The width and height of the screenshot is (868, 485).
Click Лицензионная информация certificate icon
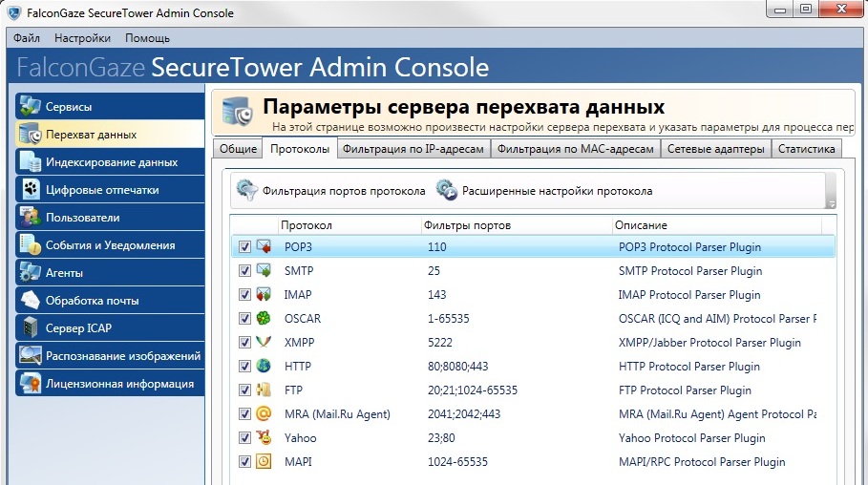tap(30, 383)
